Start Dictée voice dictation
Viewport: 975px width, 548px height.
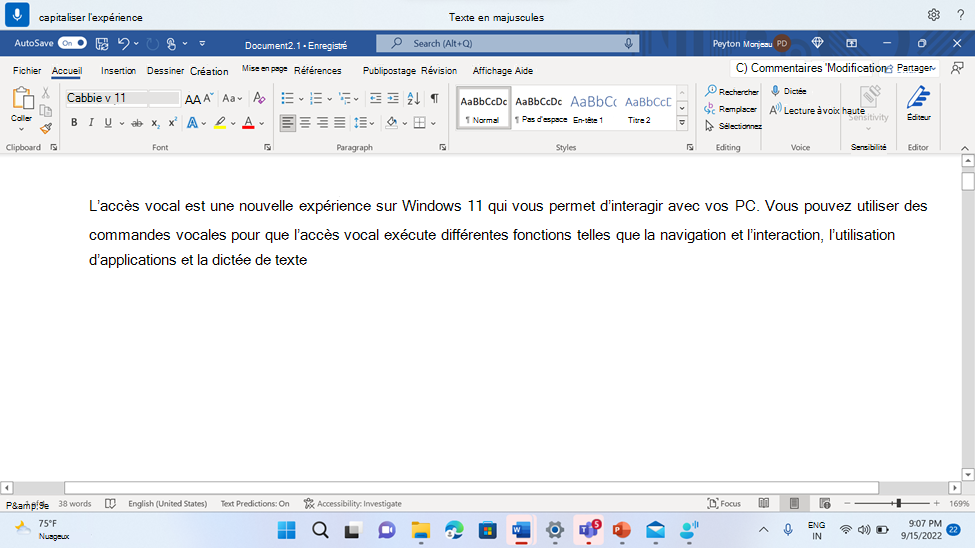[x=788, y=91]
